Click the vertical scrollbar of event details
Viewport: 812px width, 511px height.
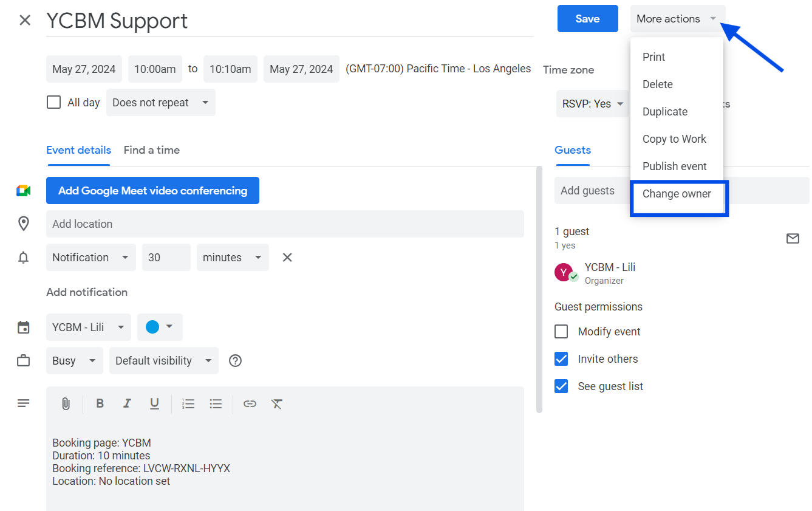[x=539, y=290]
